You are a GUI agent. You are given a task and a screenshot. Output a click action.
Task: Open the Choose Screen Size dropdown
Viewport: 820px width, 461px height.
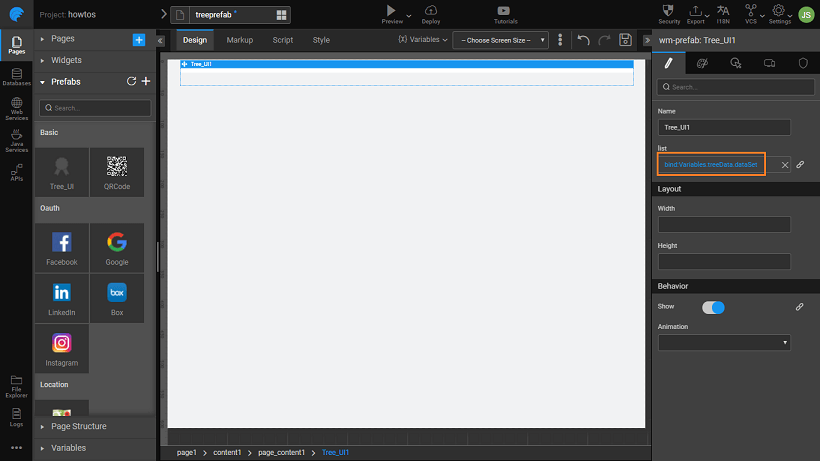[x=500, y=40]
